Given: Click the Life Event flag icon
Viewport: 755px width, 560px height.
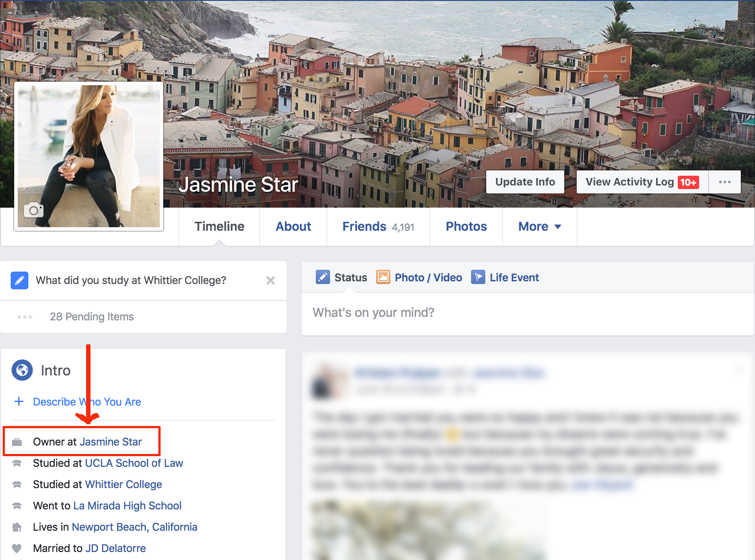Looking at the screenshot, I should click(x=478, y=277).
